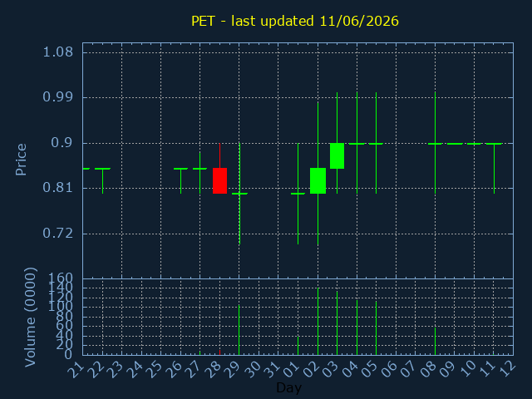Click the flat price dash on day 10
Image resolution: width=532 pixels, height=399 pixels.
475,144
